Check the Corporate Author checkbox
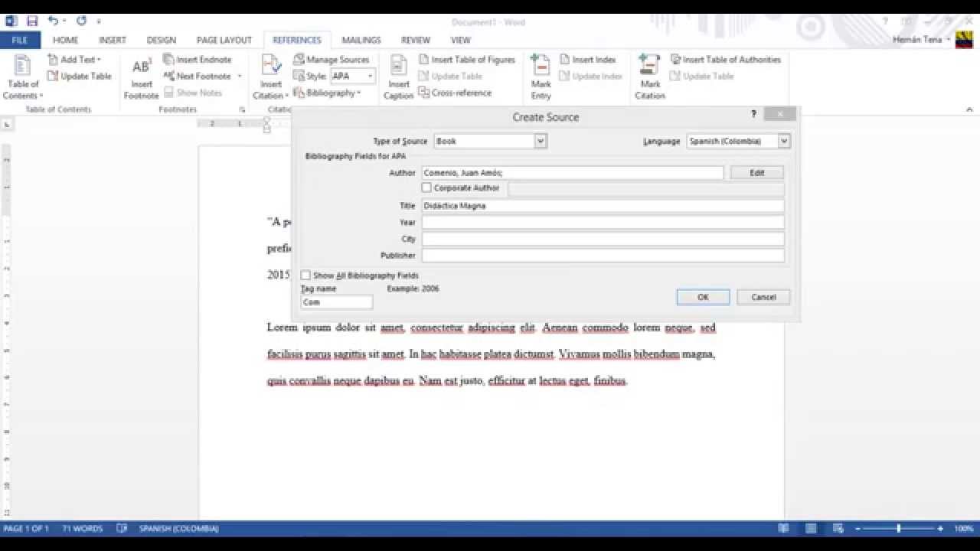The width and height of the screenshot is (980, 551). 426,187
